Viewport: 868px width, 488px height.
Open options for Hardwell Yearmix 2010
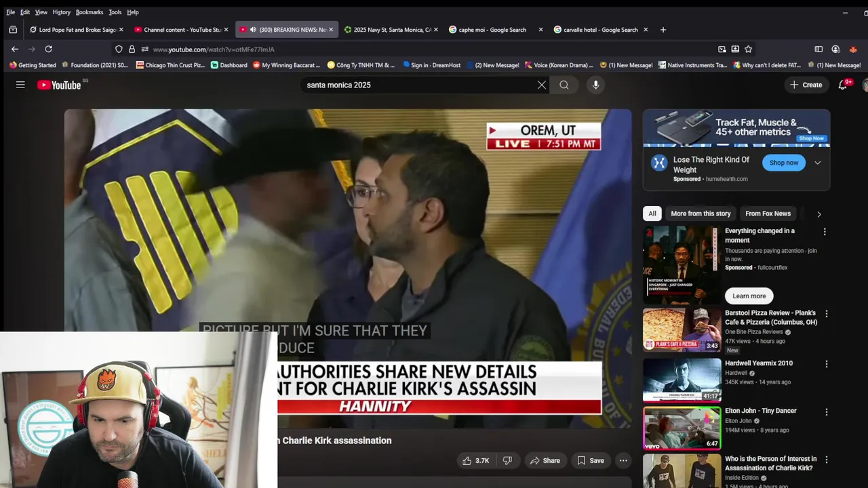coord(826,364)
